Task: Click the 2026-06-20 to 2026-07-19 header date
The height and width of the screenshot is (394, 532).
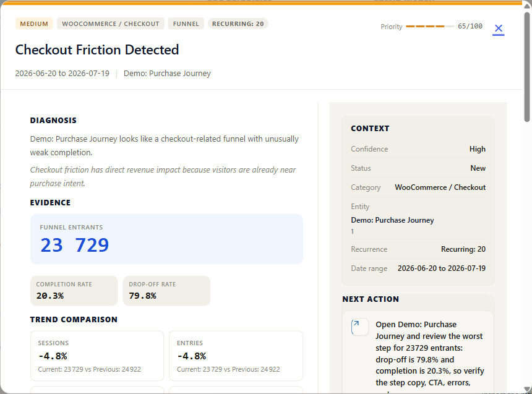Action: [62, 74]
